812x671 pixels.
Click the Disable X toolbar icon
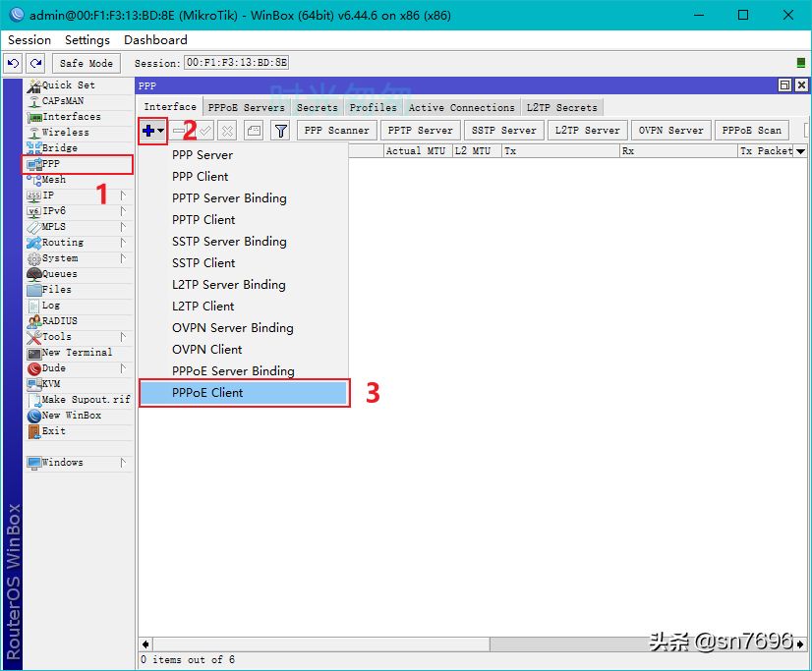point(227,131)
